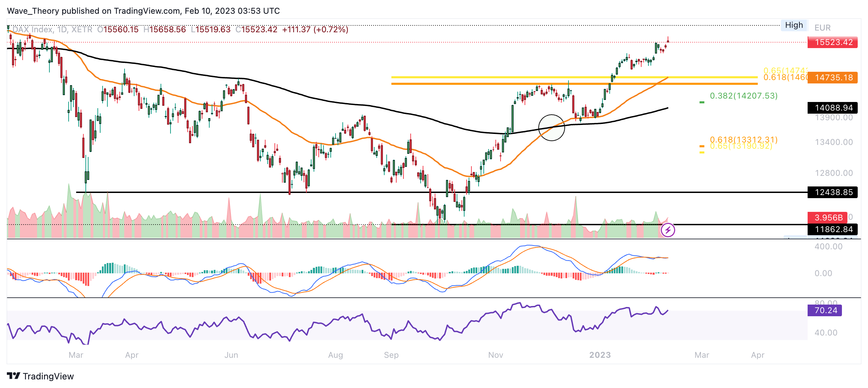The height and width of the screenshot is (388, 868).
Task: Select the purple 70.24 RSI value tag
Action: click(x=825, y=310)
